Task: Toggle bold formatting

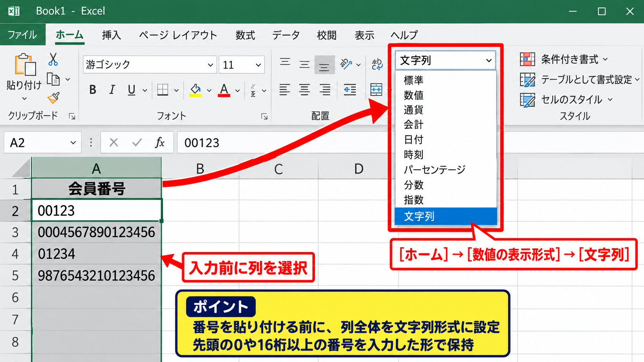Action: [x=92, y=90]
